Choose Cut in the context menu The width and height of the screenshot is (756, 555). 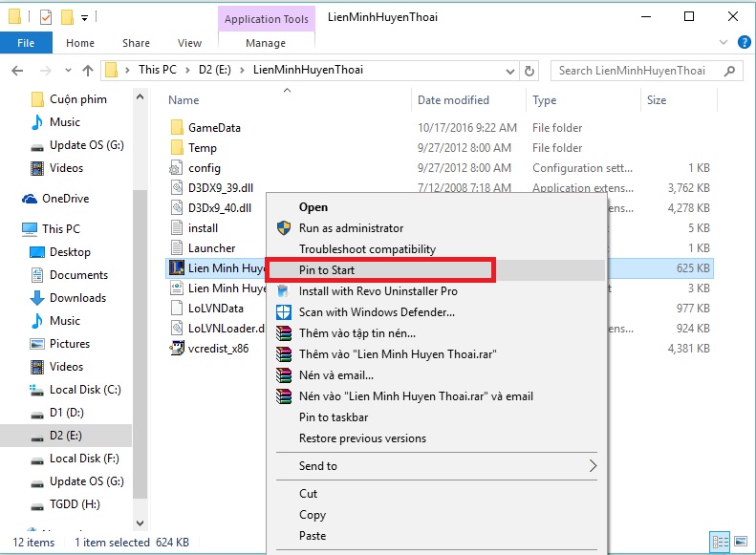coord(308,494)
